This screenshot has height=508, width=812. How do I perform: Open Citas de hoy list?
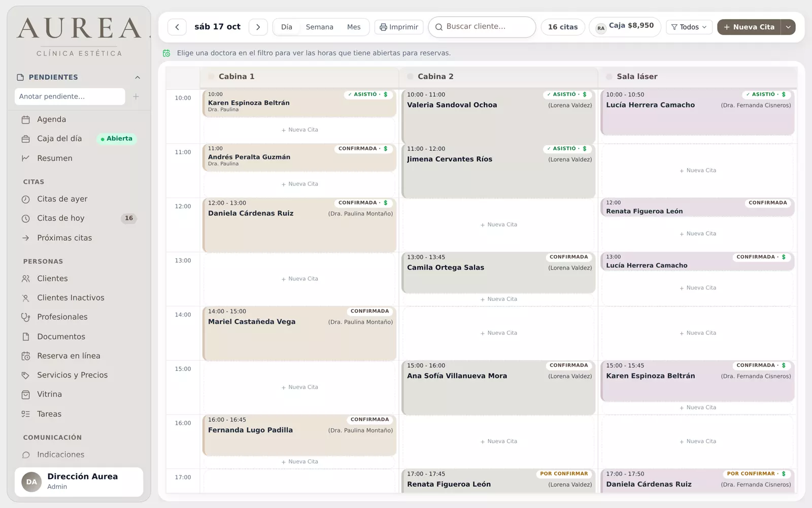point(79,218)
